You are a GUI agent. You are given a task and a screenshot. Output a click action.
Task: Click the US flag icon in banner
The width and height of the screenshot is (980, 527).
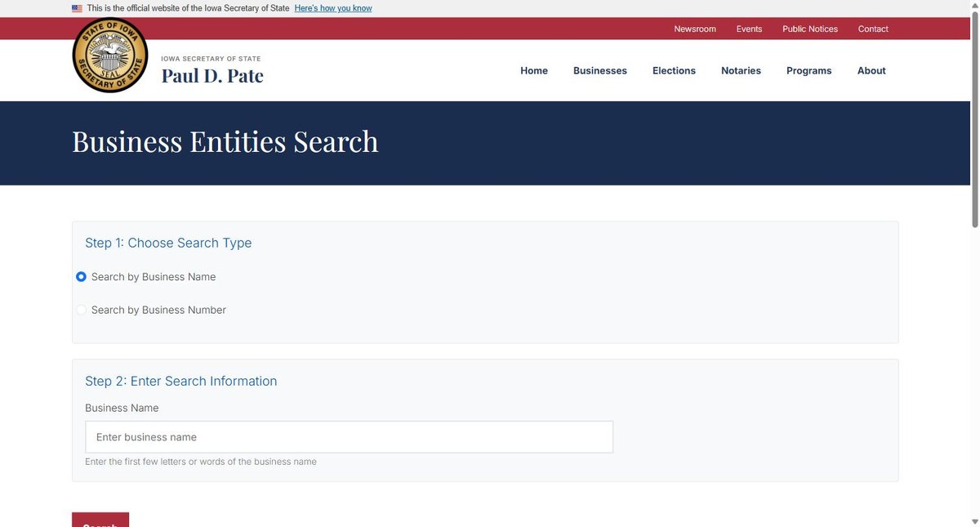point(77,8)
